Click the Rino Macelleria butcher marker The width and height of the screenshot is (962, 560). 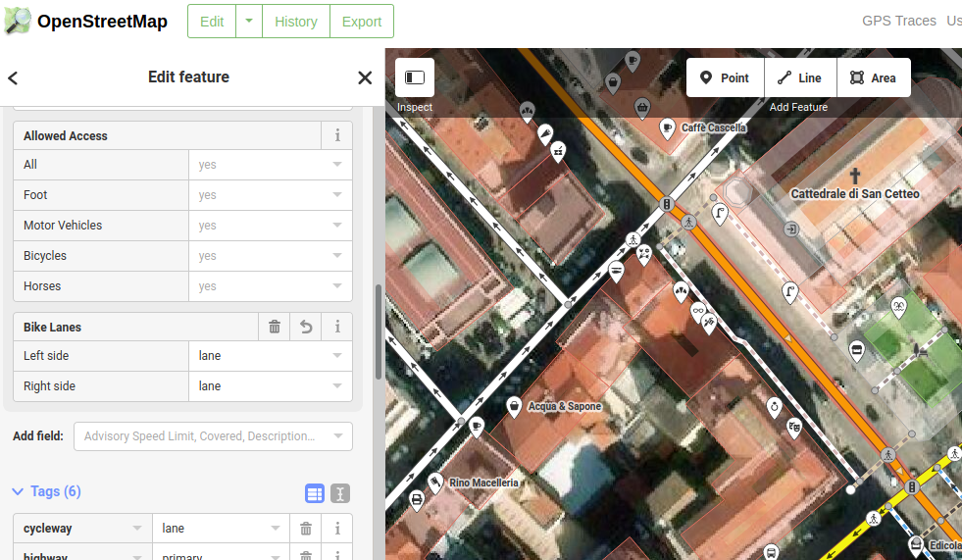click(435, 483)
